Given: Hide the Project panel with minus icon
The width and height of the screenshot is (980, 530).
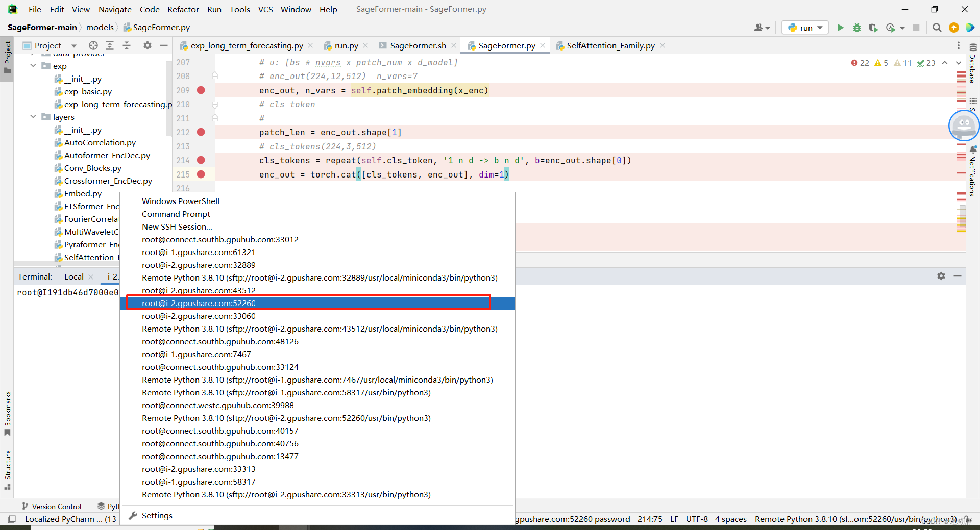Looking at the screenshot, I should click(x=164, y=45).
